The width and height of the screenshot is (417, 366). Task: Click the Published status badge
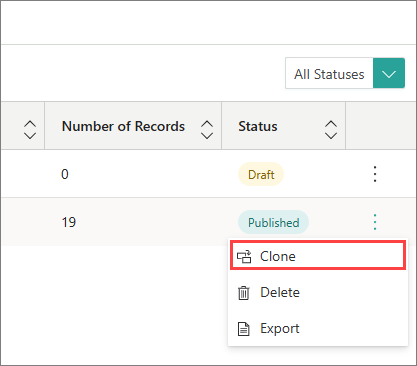(273, 222)
